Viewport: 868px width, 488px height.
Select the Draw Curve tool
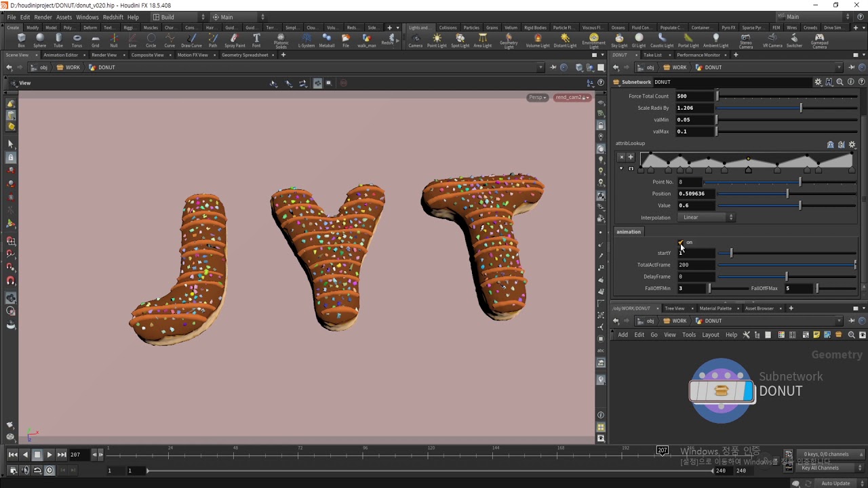coord(191,41)
